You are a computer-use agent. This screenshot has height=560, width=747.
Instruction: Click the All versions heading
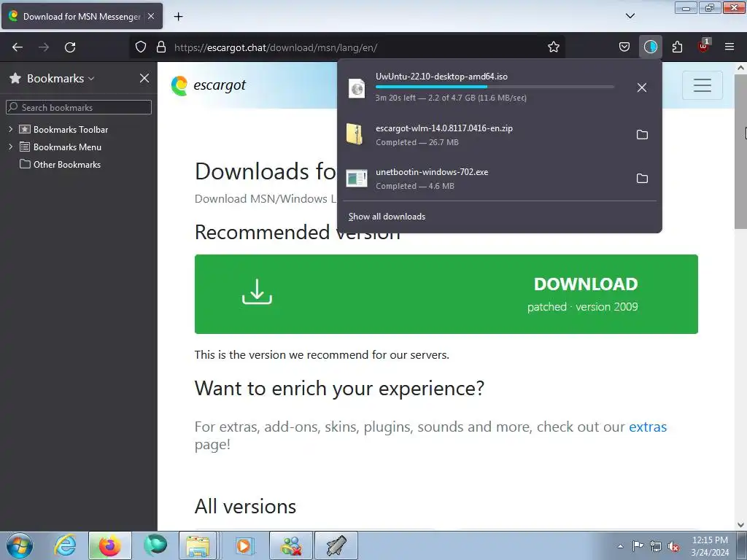245,506
